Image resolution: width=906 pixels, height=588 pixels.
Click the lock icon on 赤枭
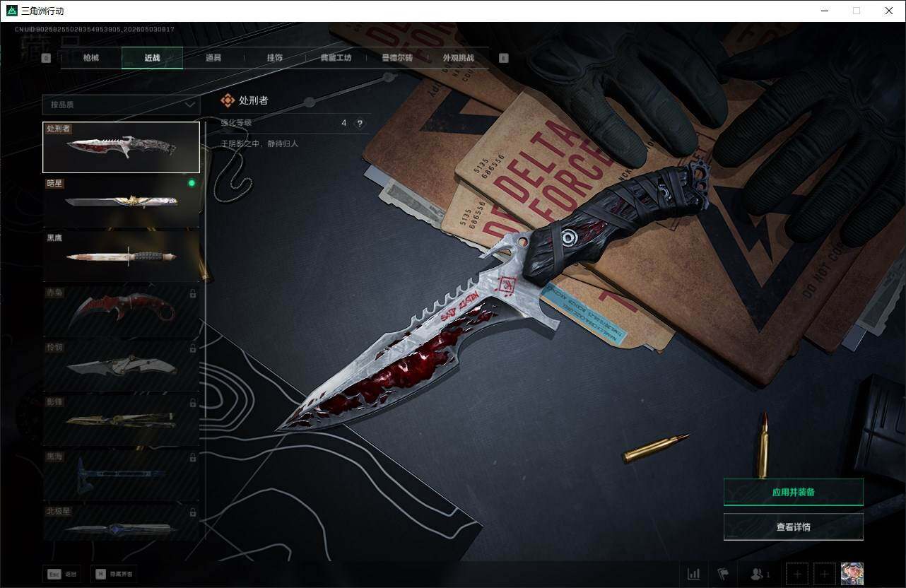(192, 293)
